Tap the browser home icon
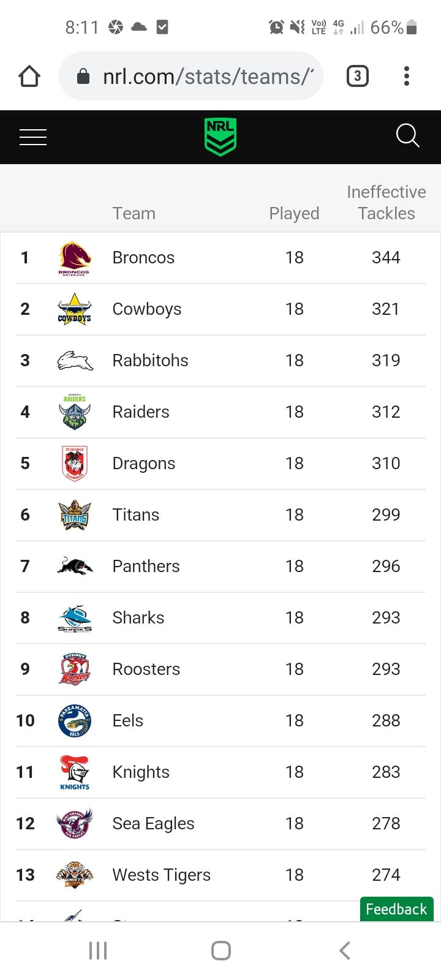Viewport: 441px width, 980px height. tap(29, 77)
